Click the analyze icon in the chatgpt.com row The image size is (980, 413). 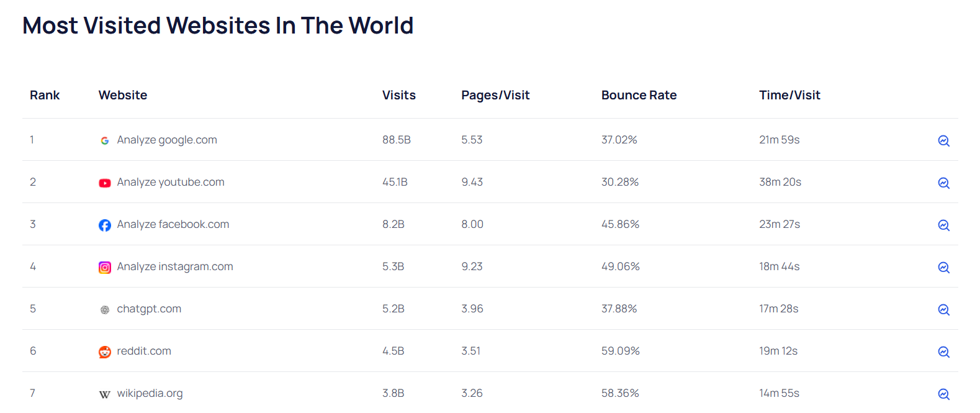943,310
